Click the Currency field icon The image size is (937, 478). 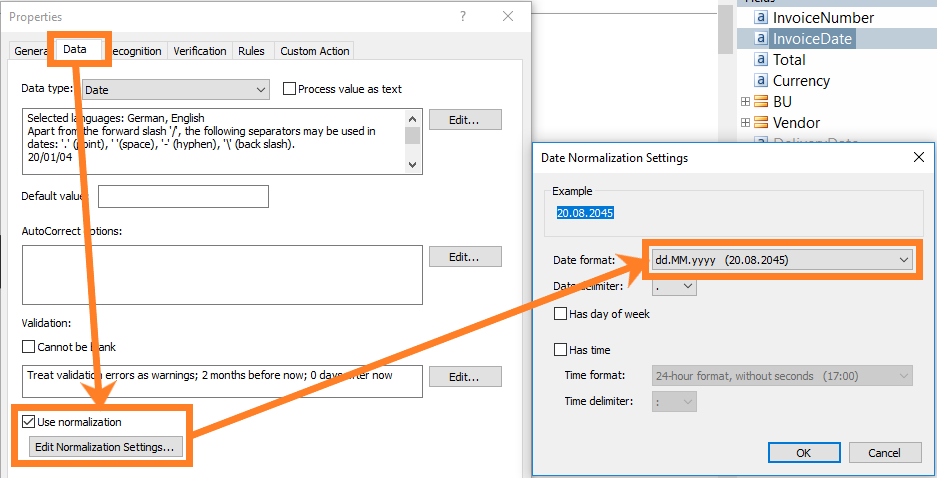[760, 80]
